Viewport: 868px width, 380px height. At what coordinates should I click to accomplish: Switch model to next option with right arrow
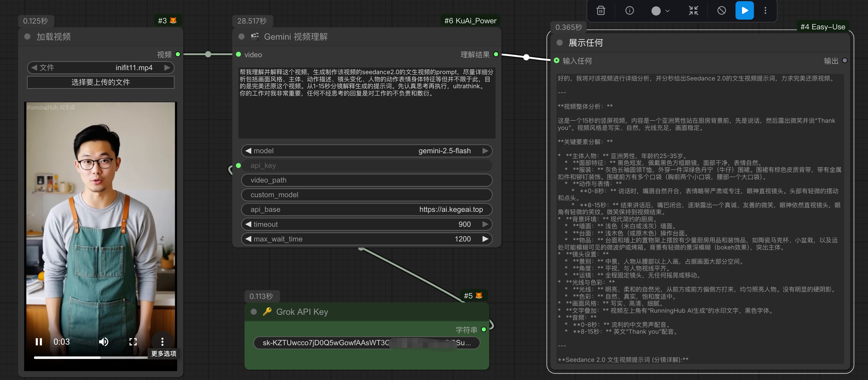[x=485, y=151]
